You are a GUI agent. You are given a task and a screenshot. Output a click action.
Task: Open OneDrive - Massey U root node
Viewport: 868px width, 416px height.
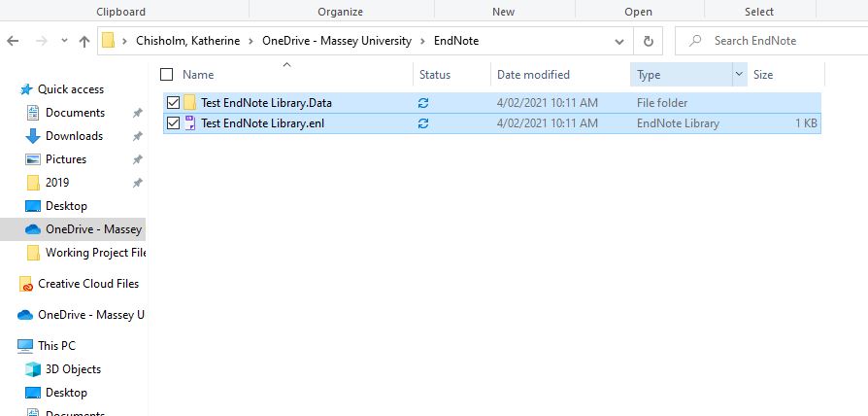tap(91, 315)
